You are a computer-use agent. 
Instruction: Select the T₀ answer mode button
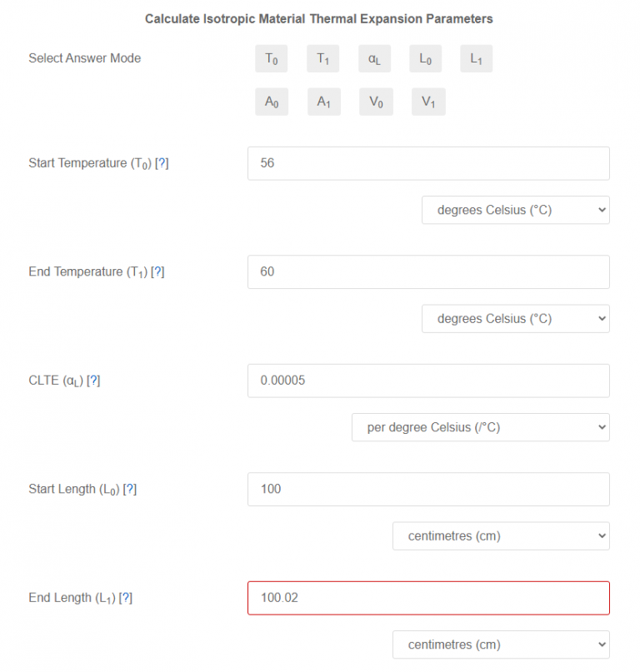point(271,58)
